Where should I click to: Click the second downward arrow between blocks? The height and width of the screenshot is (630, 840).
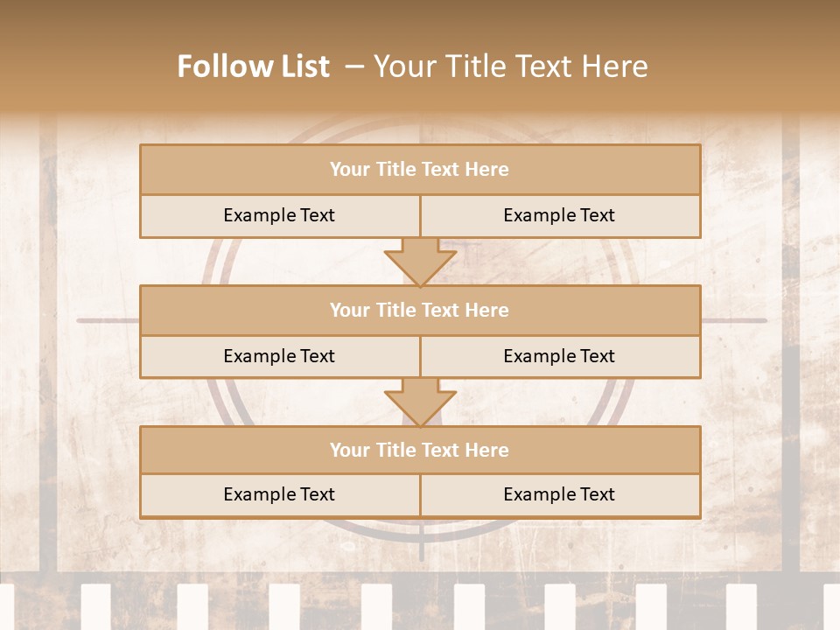tap(420, 402)
